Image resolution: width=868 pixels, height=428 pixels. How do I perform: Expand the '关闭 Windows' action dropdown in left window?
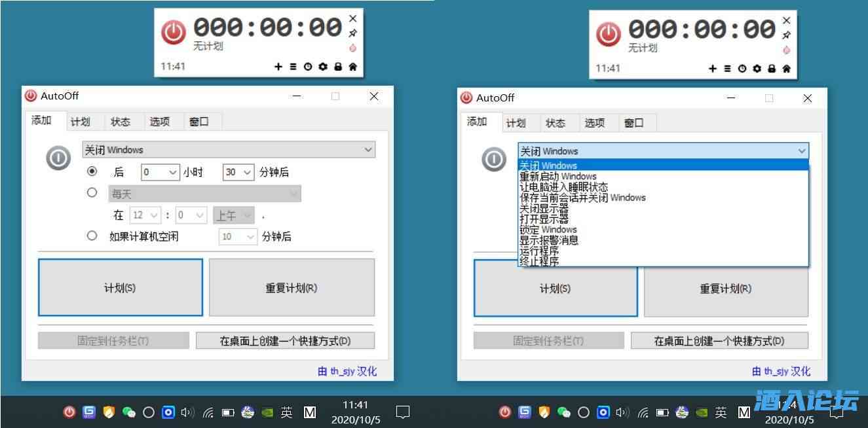229,150
